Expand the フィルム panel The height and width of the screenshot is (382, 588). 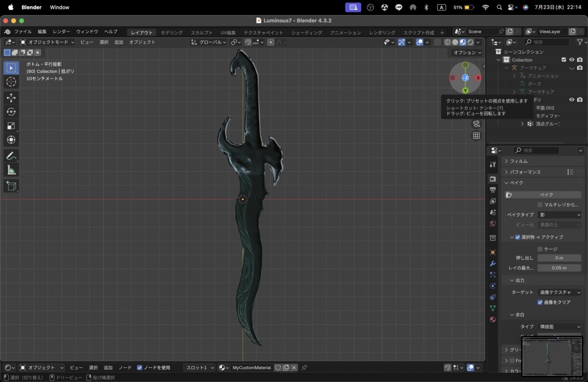tap(519, 161)
